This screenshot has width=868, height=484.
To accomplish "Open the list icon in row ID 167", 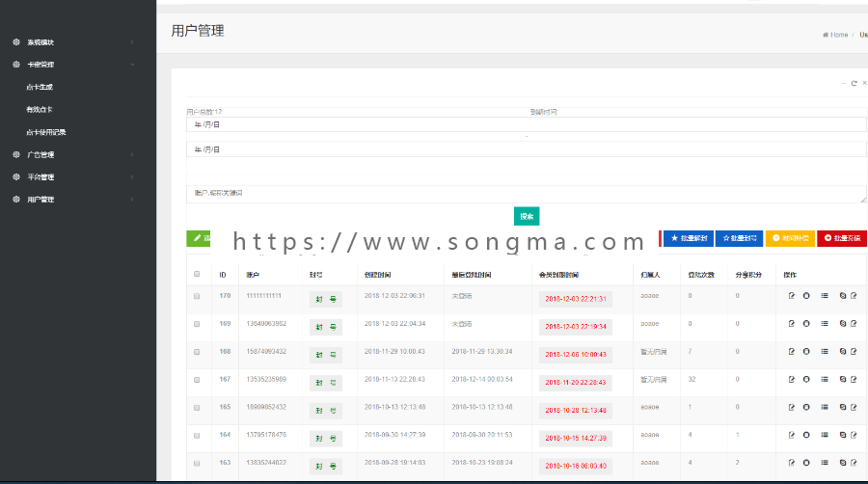I will (825, 380).
